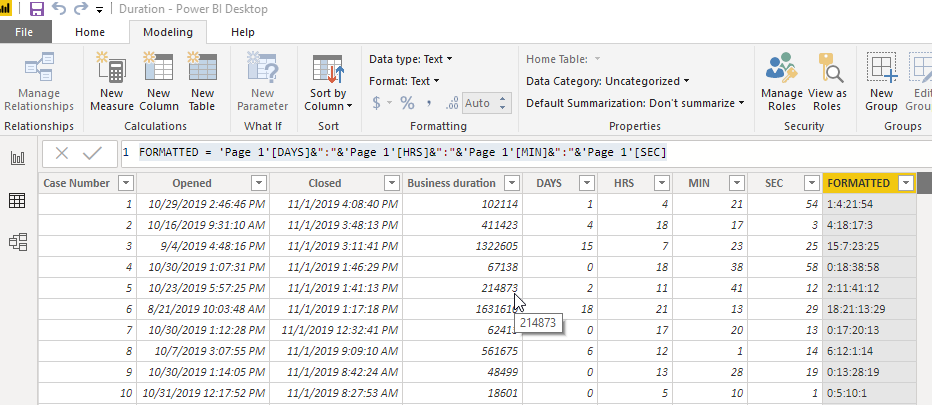Open Default Summarization dropdown
Screen dimensions: 932x405
(x=635, y=103)
